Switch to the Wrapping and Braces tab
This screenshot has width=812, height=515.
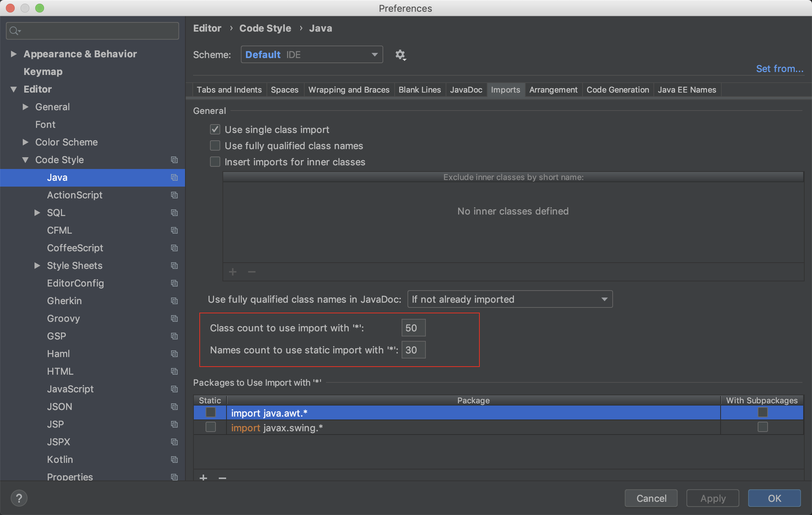point(348,90)
